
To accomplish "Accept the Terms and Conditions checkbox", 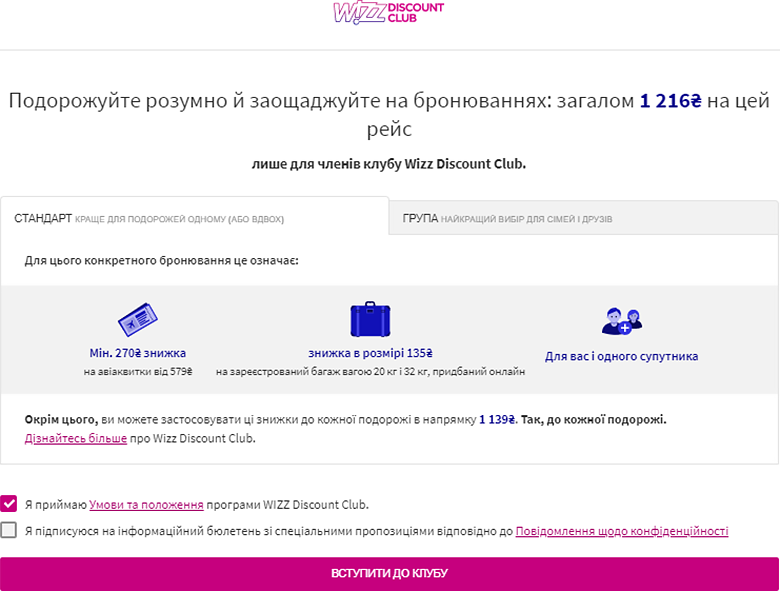I will 10,504.
